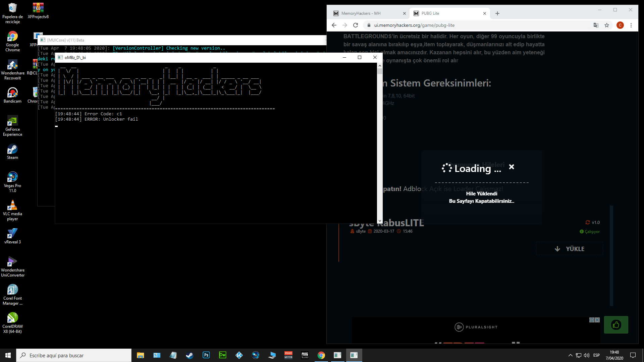Launch Kodi from the taskbar

pyautogui.click(x=239, y=355)
